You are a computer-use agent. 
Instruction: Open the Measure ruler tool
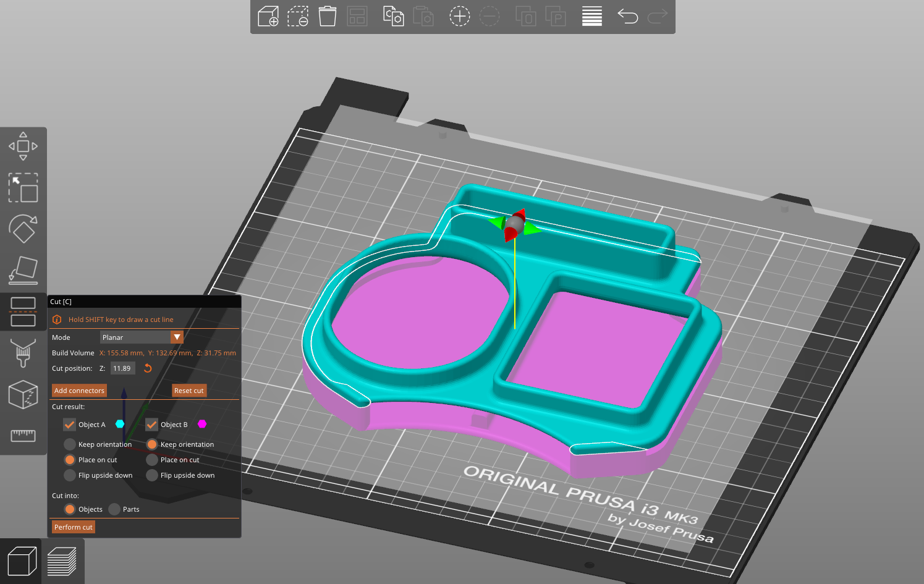click(x=23, y=436)
